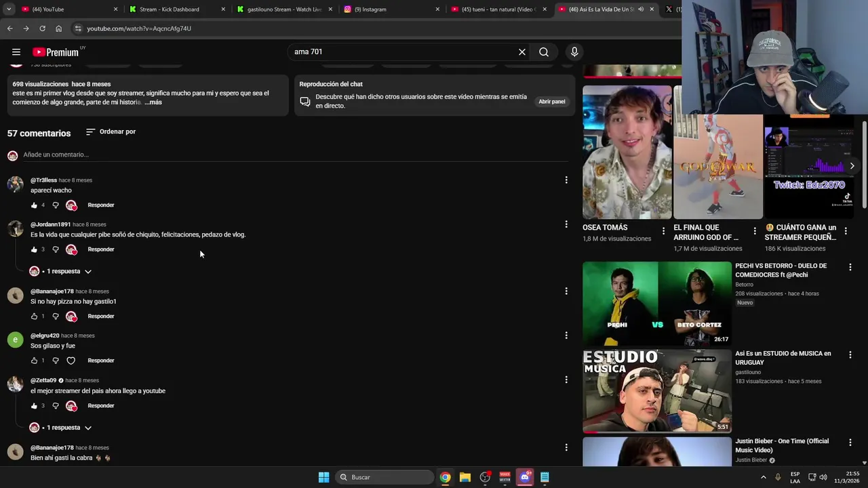Open @Bananajoe178 channel from pizza comment
868x488 pixels.
pyautogui.click(x=52, y=291)
